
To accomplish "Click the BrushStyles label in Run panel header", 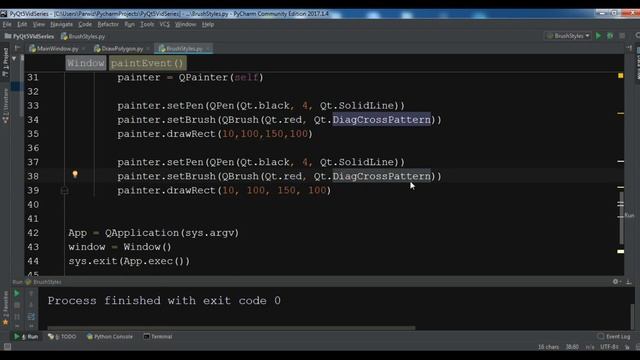I will 47,282.
